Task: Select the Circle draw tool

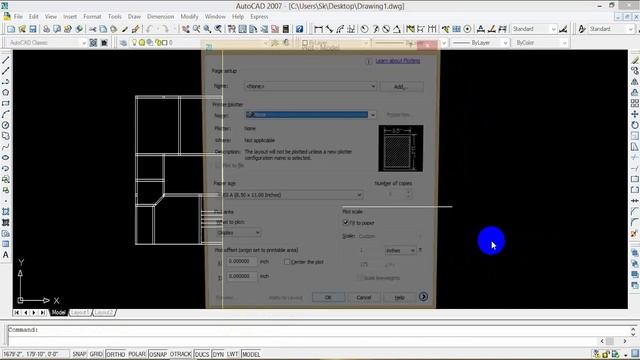Action: 6,125
